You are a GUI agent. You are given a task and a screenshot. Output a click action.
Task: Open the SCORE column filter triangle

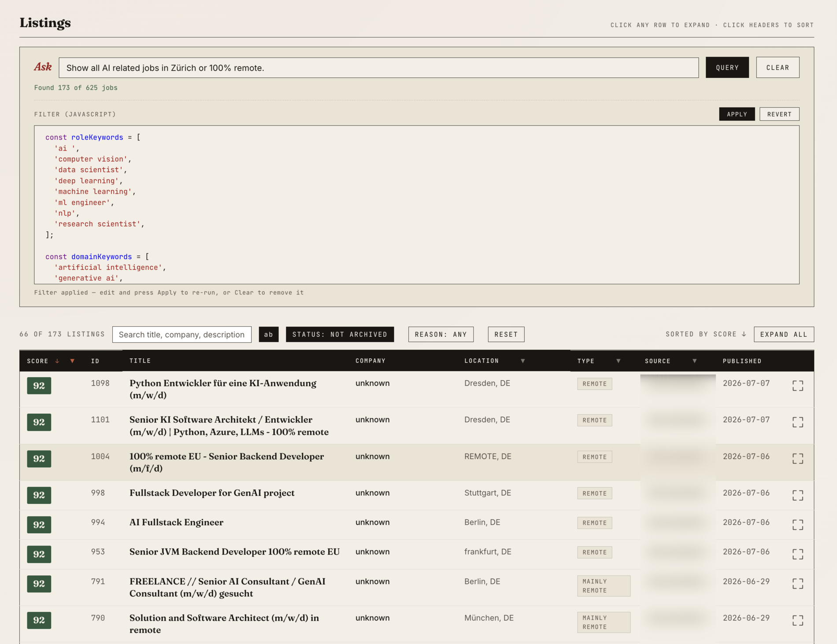click(72, 361)
